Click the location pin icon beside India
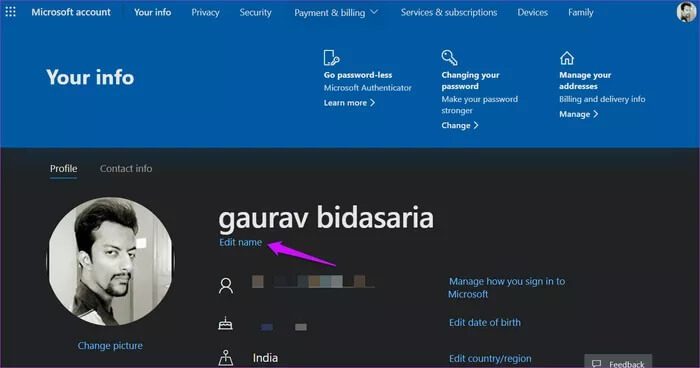The image size is (700, 368). (225, 358)
